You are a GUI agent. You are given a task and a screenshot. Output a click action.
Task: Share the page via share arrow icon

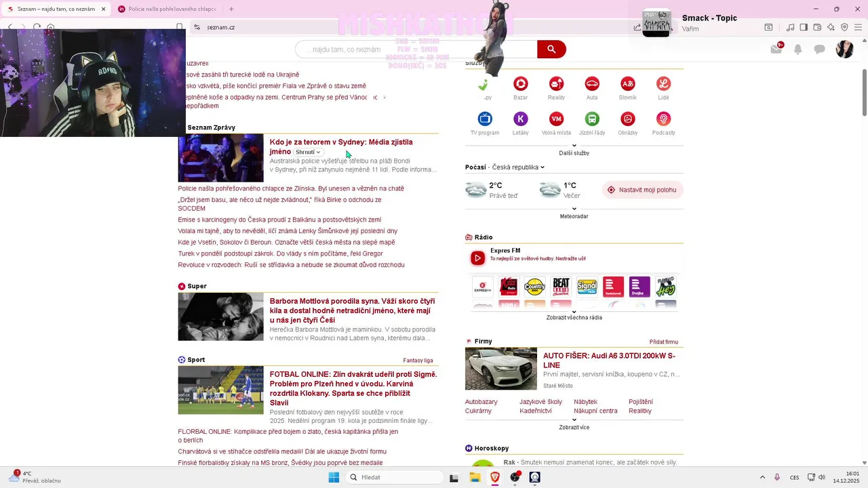click(x=637, y=27)
